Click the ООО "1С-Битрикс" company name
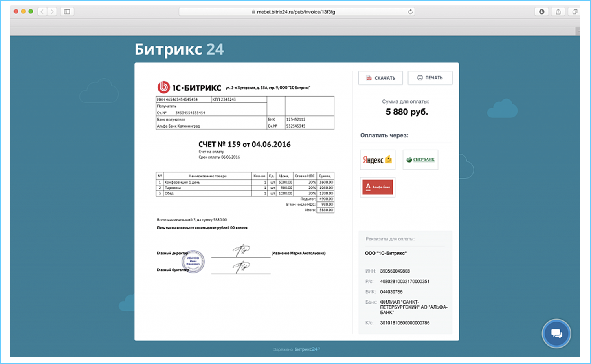 [386, 253]
